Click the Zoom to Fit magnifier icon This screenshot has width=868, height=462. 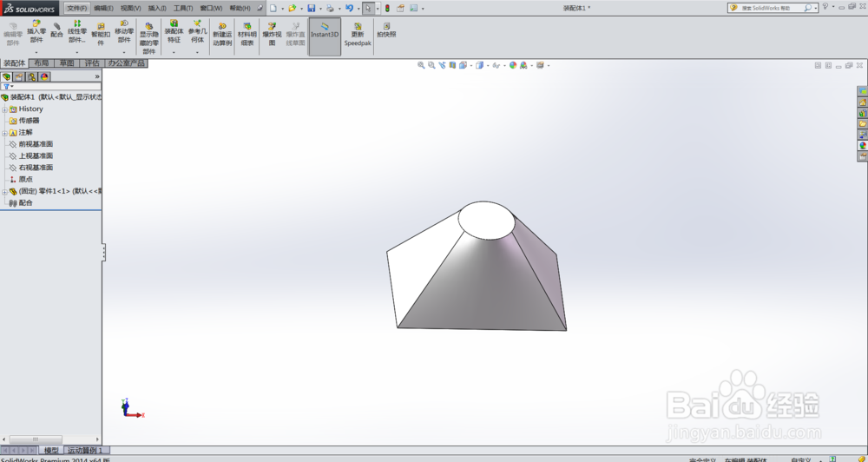pyautogui.click(x=421, y=65)
